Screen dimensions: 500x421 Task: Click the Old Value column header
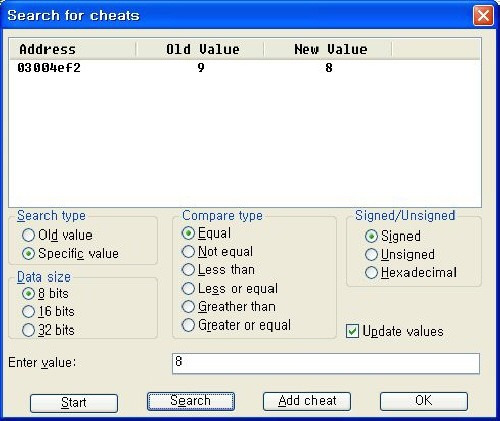pos(200,49)
